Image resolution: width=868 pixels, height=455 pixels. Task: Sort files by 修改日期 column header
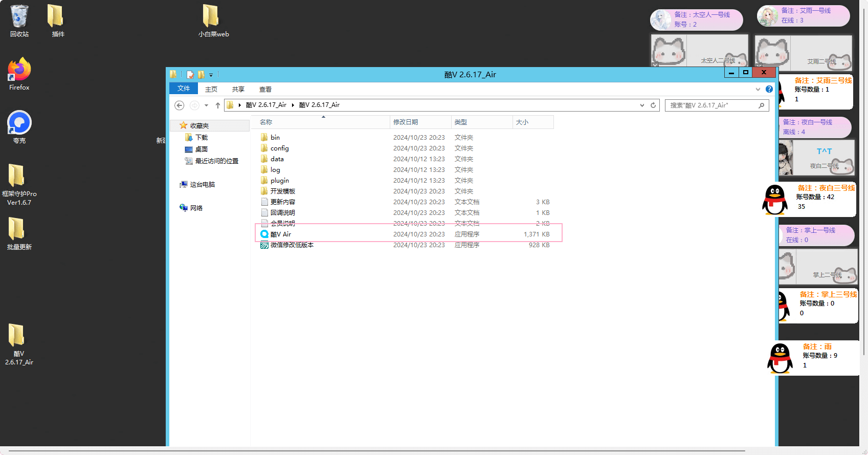click(x=406, y=122)
